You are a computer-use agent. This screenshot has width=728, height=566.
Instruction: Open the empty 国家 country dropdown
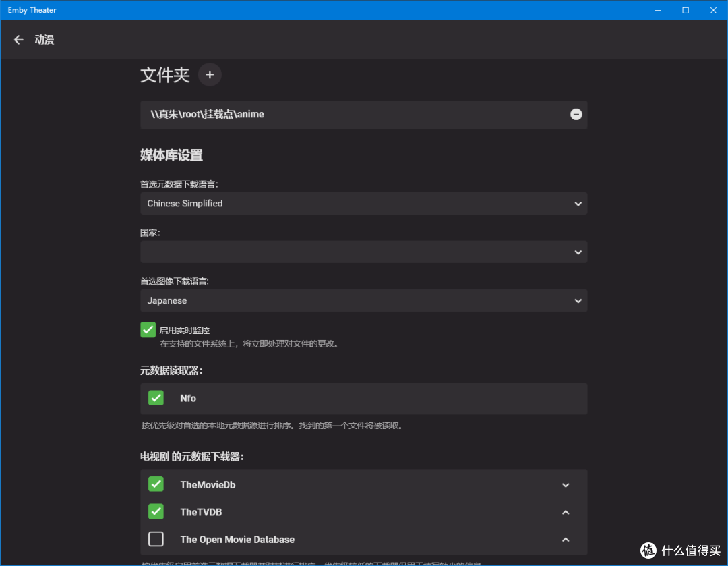click(x=363, y=252)
